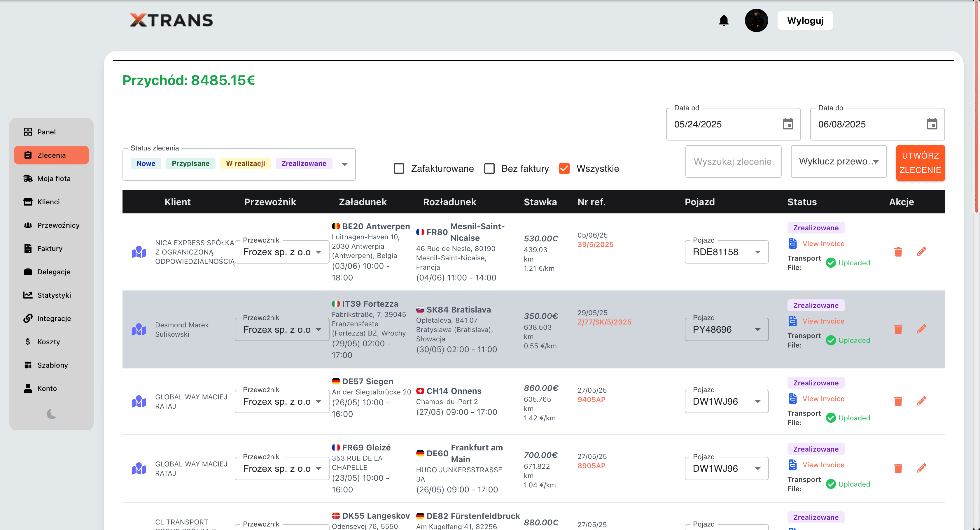Click the Data od date field
The width and height of the screenshot is (980, 530).
pos(733,124)
